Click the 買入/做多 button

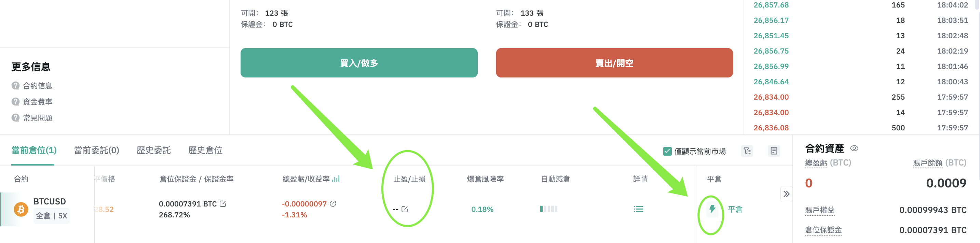click(x=359, y=63)
